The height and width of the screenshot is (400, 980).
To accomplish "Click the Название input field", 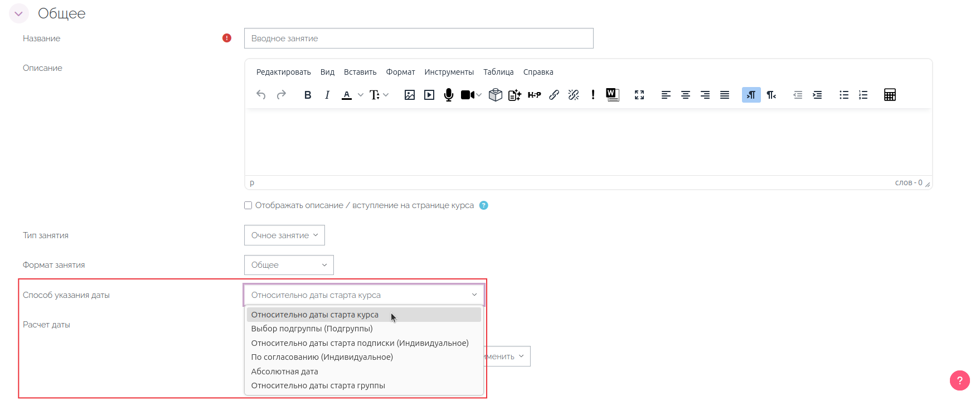I will pos(419,38).
